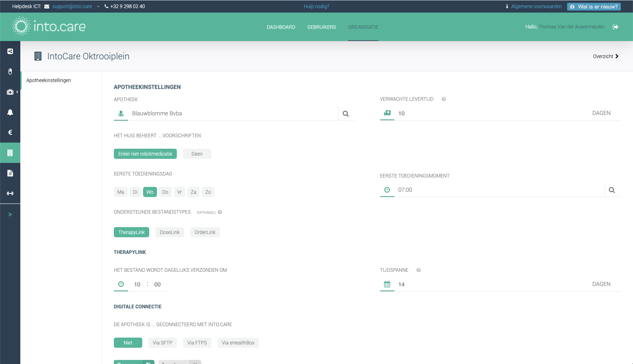Image resolution: width=633 pixels, height=364 pixels.
Task: Click the Apotheek name field Blauwblomme Bvba
Action: (x=233, y=113)
